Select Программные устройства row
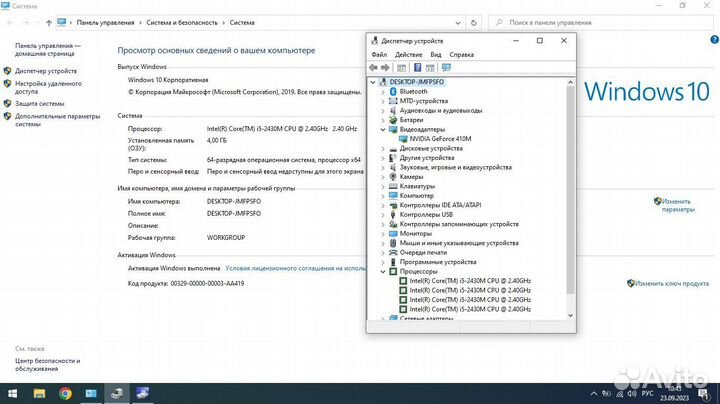The height and width of the screenshot is (404, 720). pyautogui.click(x=438, y=262)
